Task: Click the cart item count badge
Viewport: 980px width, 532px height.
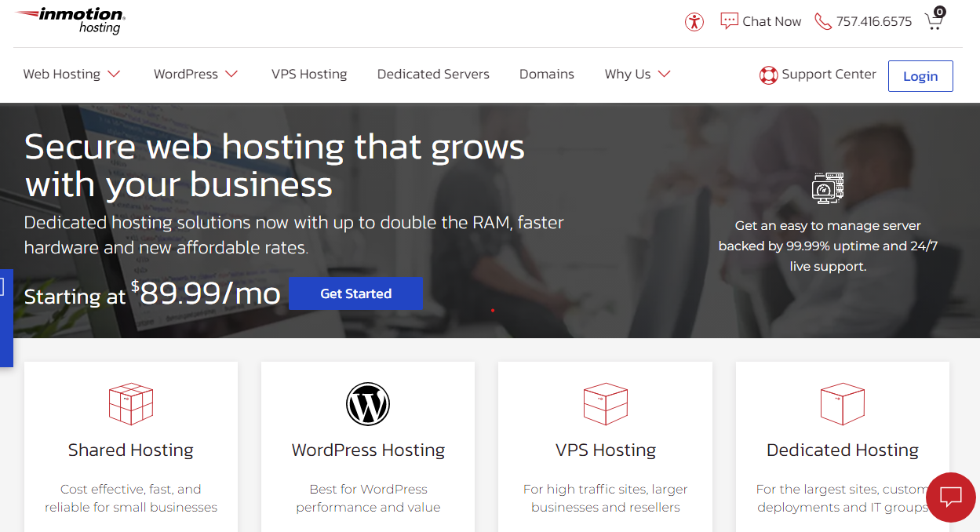Action: [940, 12]
